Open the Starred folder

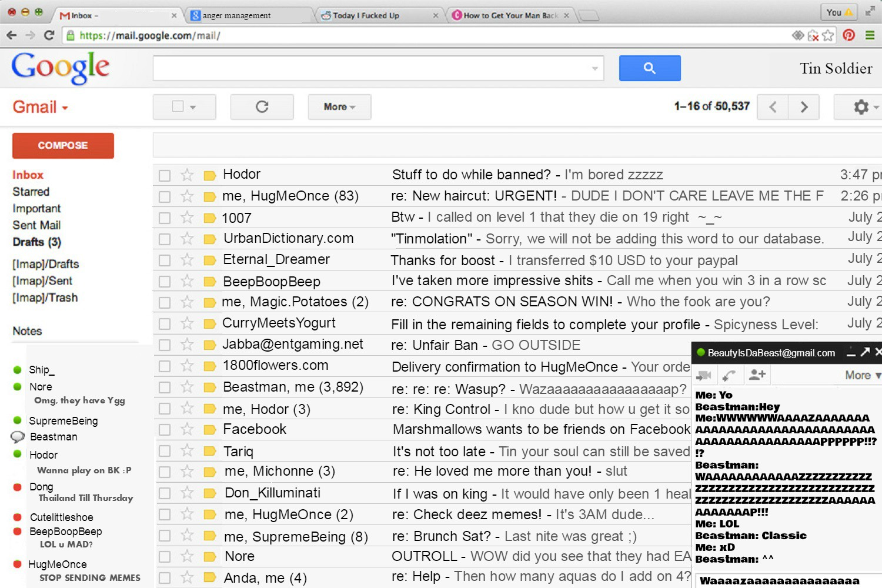tap(31, 192)
